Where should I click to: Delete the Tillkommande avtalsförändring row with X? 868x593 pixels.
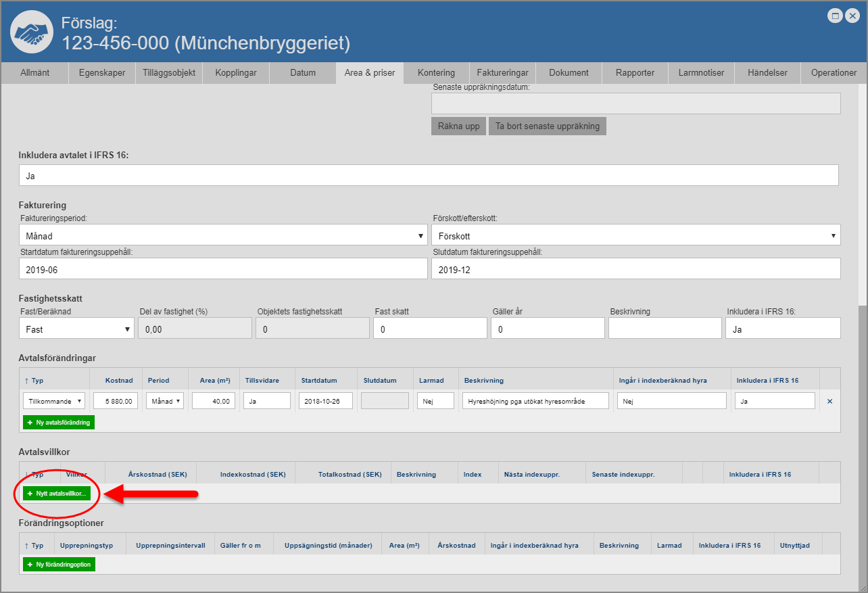[x=829, y=401]
